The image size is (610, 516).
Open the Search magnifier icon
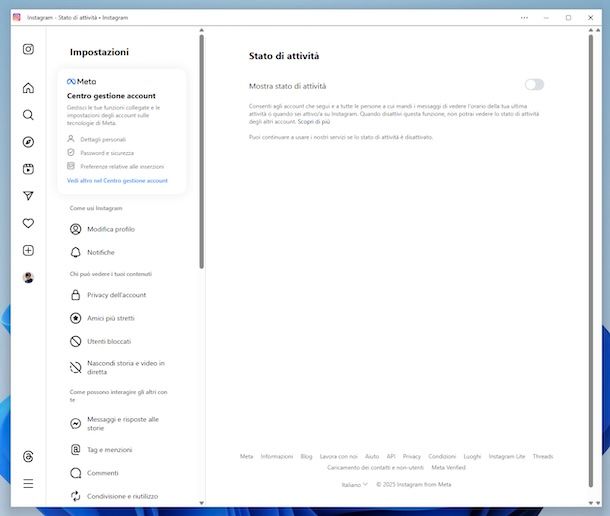28,115
